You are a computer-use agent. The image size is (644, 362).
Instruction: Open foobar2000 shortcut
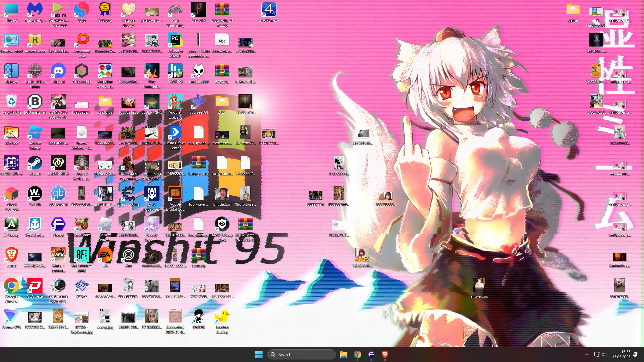199,74
